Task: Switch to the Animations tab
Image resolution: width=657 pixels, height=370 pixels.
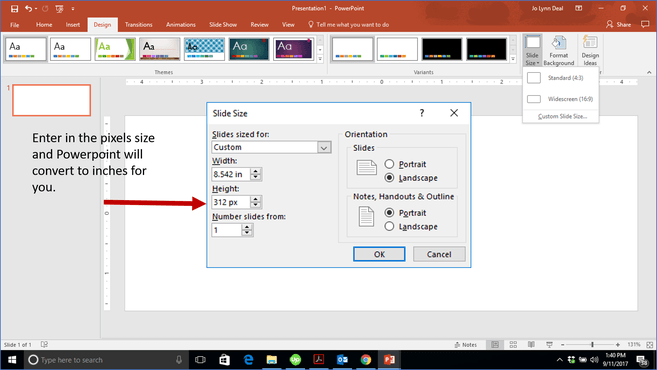Action: 181,25
